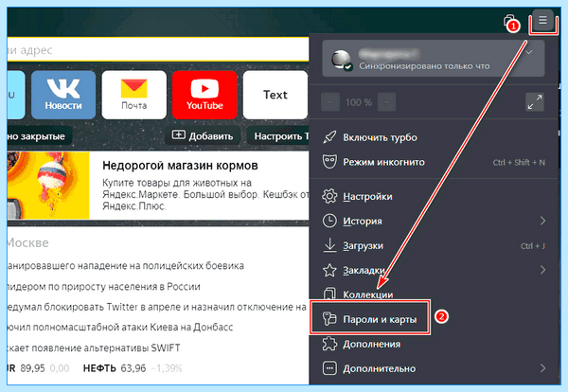Expand the История submenu arrow
Screen dimensions: 568x392
pyautogui.click(x=542, y=221)
